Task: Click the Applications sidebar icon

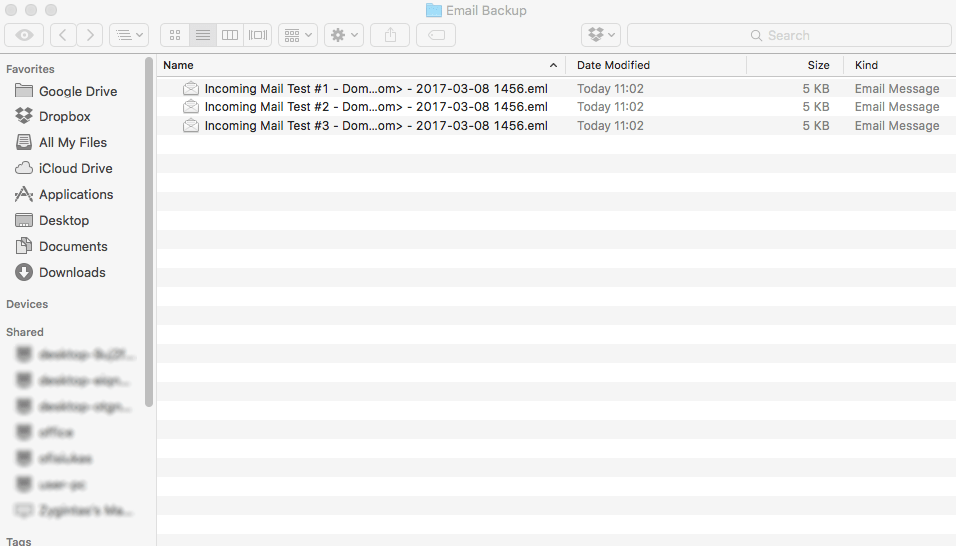Action: [24, 194]
